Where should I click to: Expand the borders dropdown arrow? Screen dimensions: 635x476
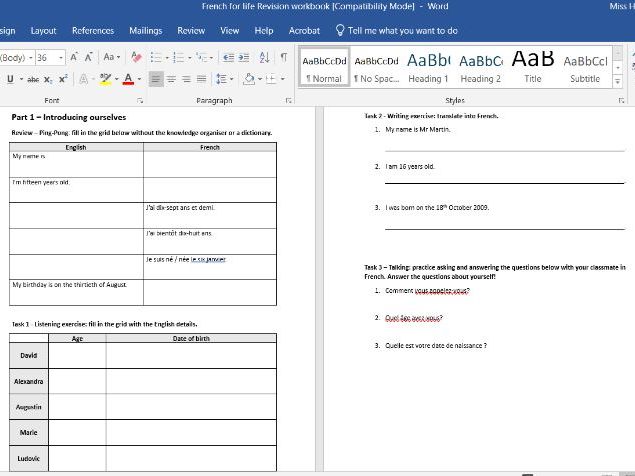coord(283,79)
